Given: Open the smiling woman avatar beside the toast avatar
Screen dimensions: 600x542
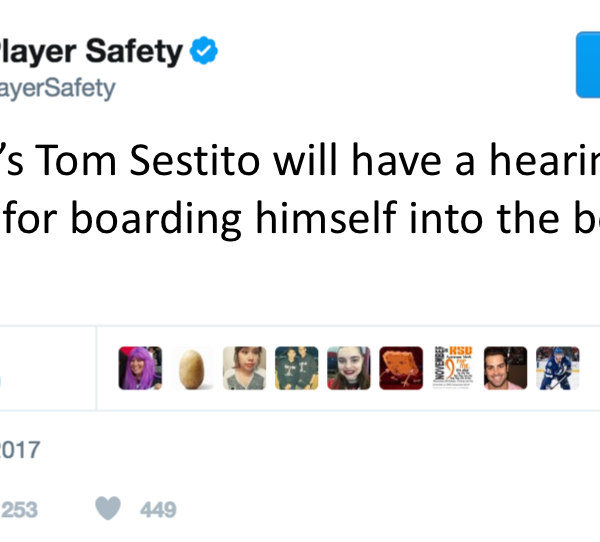Looking at the screenshot, I should [x=348, y=368].
